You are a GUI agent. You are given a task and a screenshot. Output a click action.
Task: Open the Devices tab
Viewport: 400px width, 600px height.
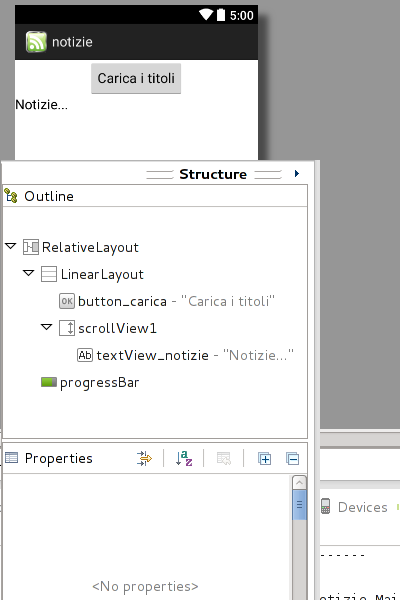[354, 507]
